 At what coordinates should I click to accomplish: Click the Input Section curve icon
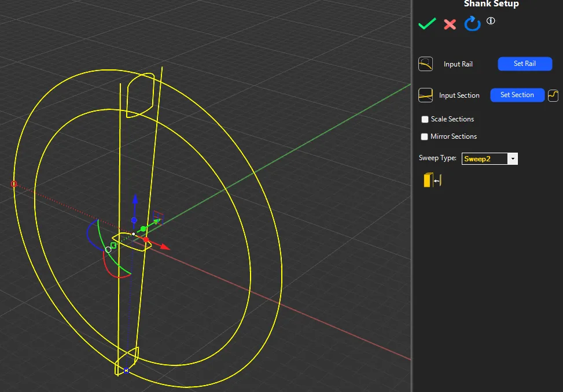tap(425, 95)
